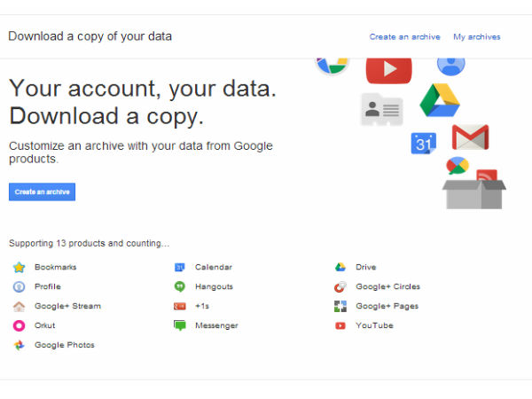Click the archive box illustration
This screenshot has height=399, width=532.
click(473, 190)
